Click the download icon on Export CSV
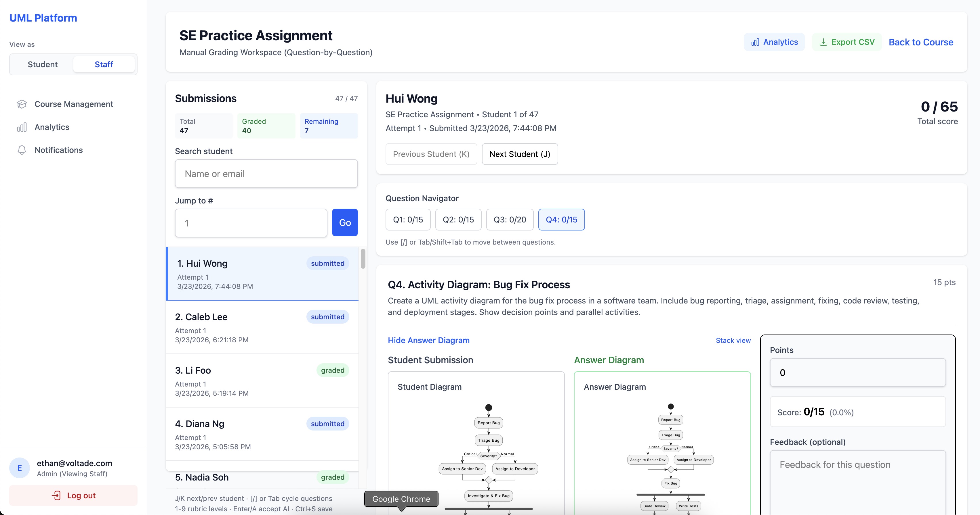The image size is (980, 515). point(823,42)
